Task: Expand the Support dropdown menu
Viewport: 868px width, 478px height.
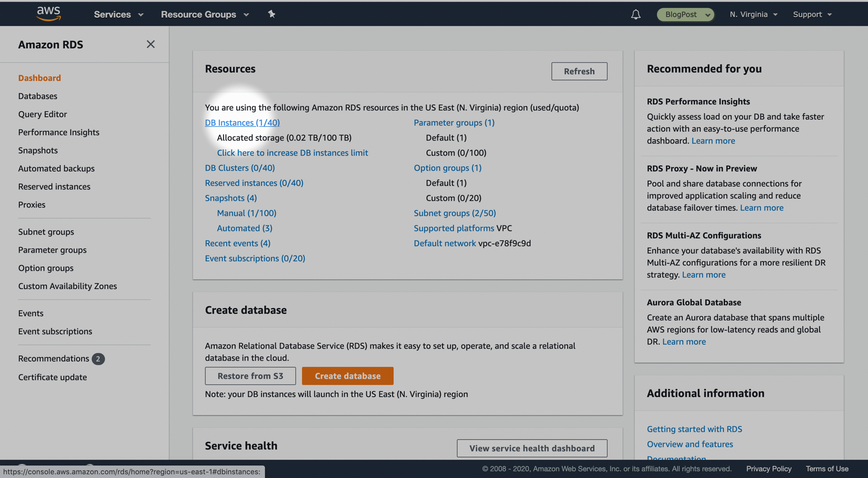Action: [812, 14]
